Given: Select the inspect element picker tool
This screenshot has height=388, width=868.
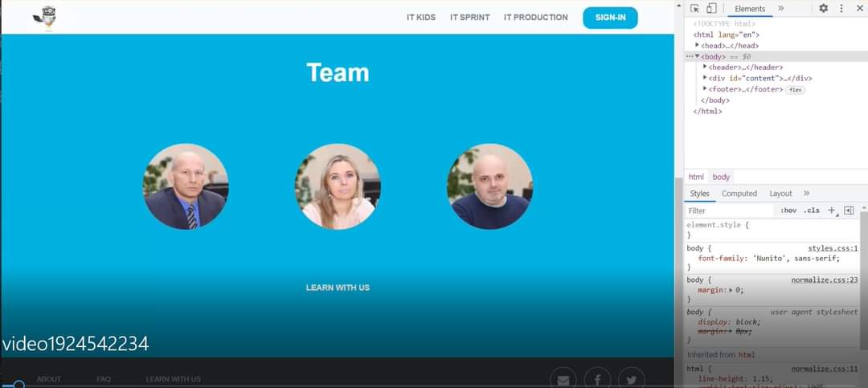Looking at the screenshot, I should 694,8.
